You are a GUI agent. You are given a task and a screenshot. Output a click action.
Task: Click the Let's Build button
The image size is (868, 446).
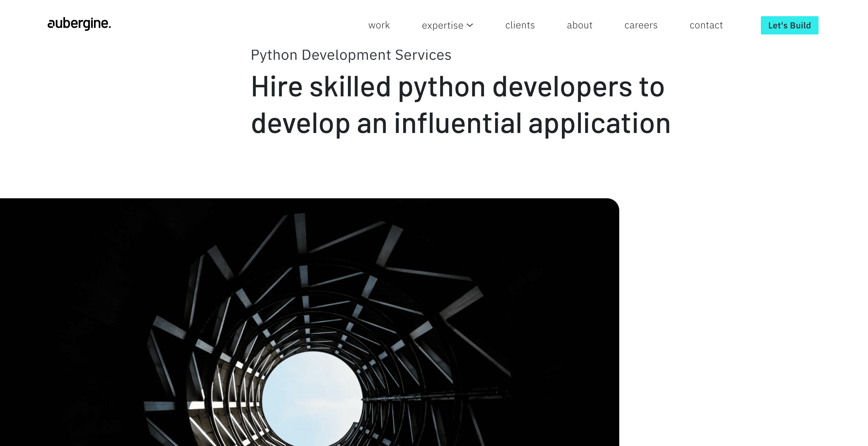[790, 25]
